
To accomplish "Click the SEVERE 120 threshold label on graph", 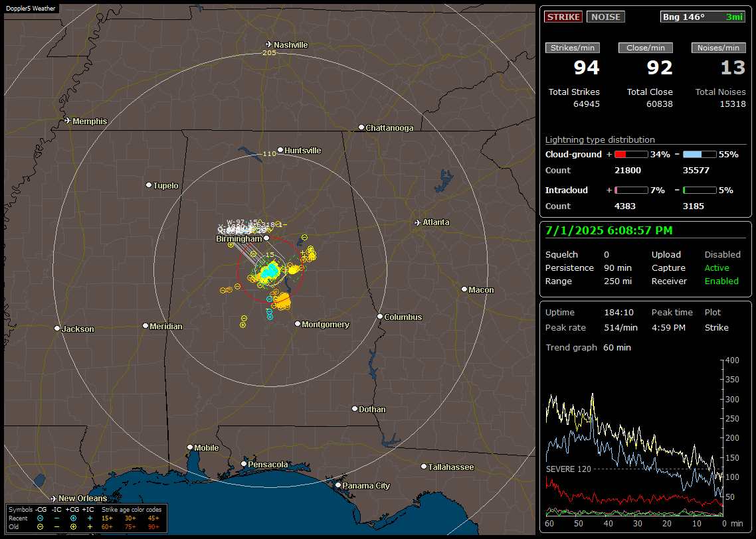I will [569, 469].
